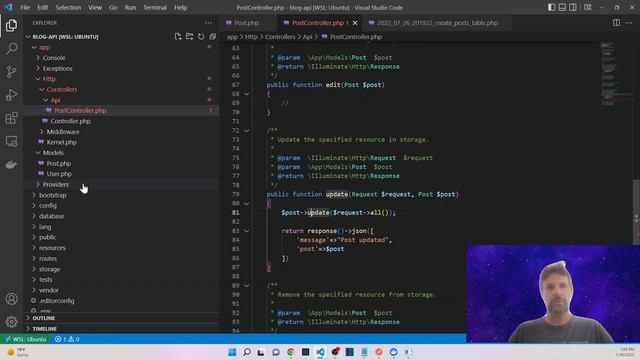Toggle the bottom panel layout icon

coord(562,7)
